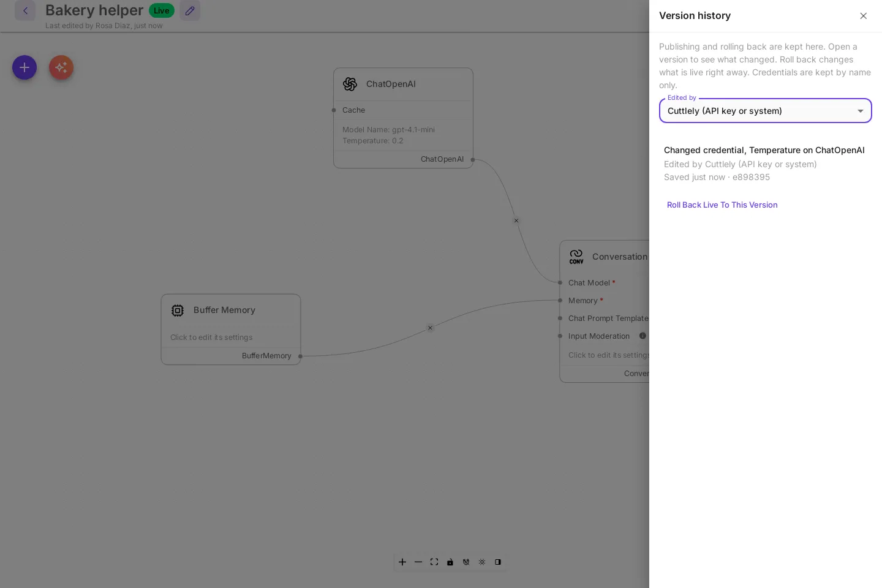Click the Conversation chain CONV icon
882x588 pixels.
576,257
